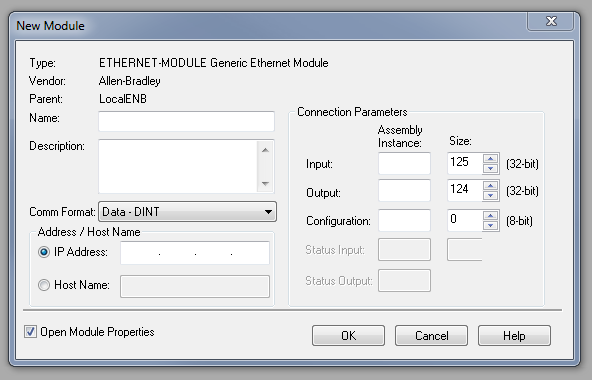Increase Input size with up arrow

point(490,159)
